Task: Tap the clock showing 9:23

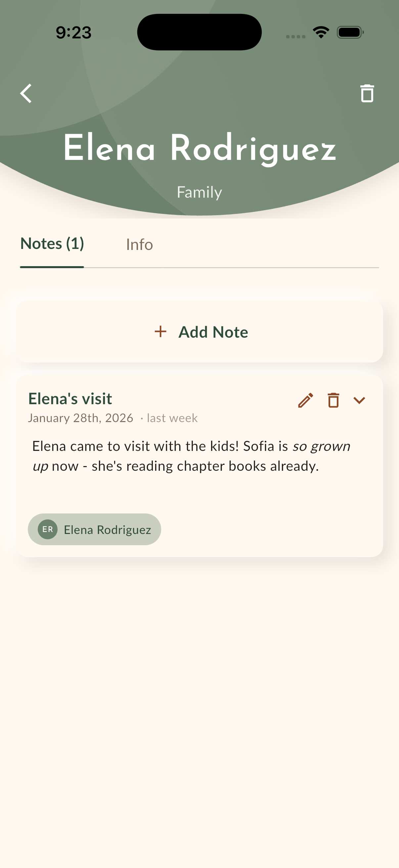Action: (73, 32)
